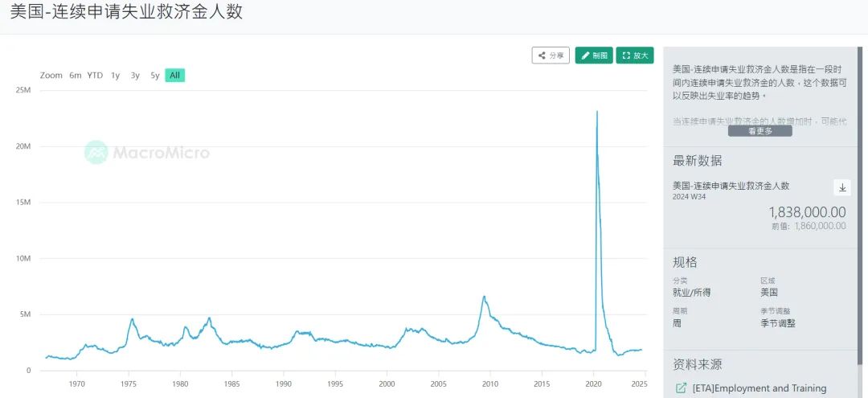Viewport: 868px width, 398px height.
Task: Select the 6m zoom range
Action: pyautogui.click(x=76, y=76)
